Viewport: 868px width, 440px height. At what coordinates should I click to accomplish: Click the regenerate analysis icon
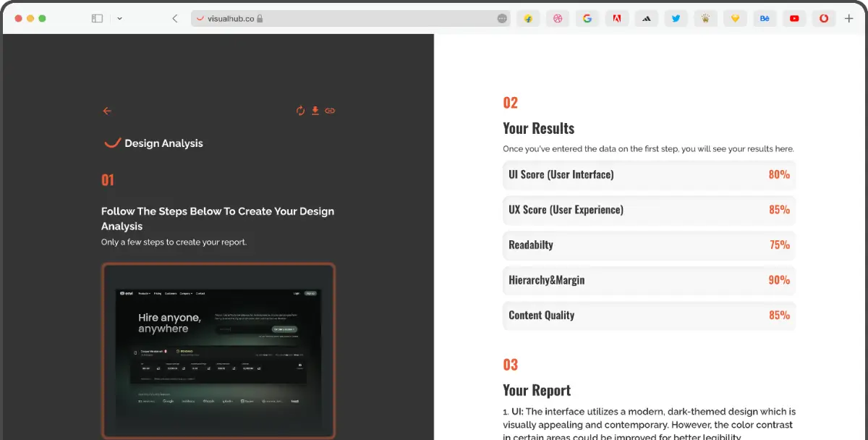[300, 110]
